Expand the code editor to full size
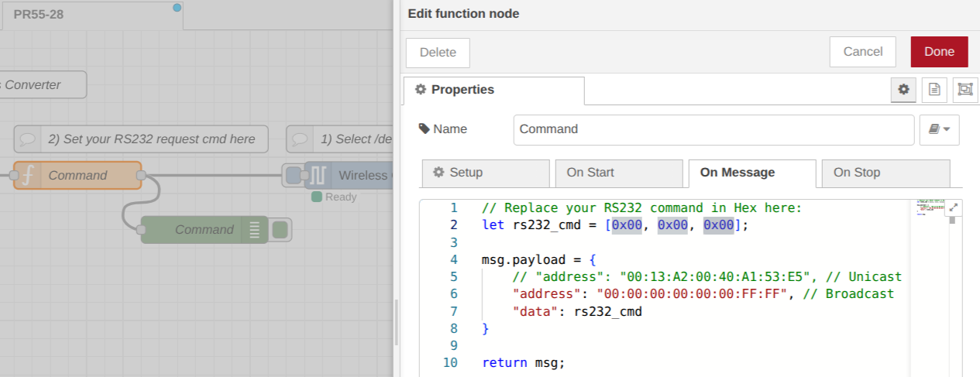Screen dimensions: 980x377 (954, 207)
